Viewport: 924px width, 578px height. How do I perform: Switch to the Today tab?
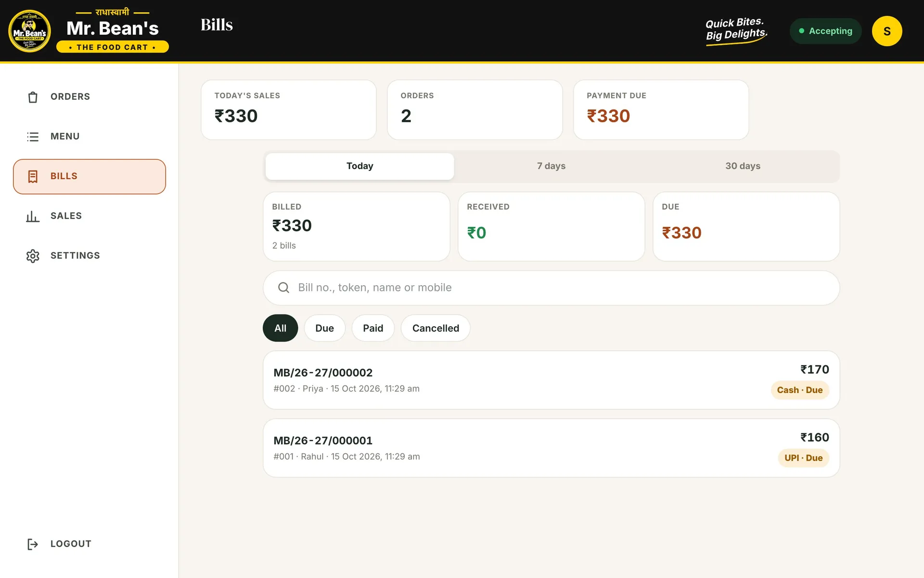coord(359,166)
